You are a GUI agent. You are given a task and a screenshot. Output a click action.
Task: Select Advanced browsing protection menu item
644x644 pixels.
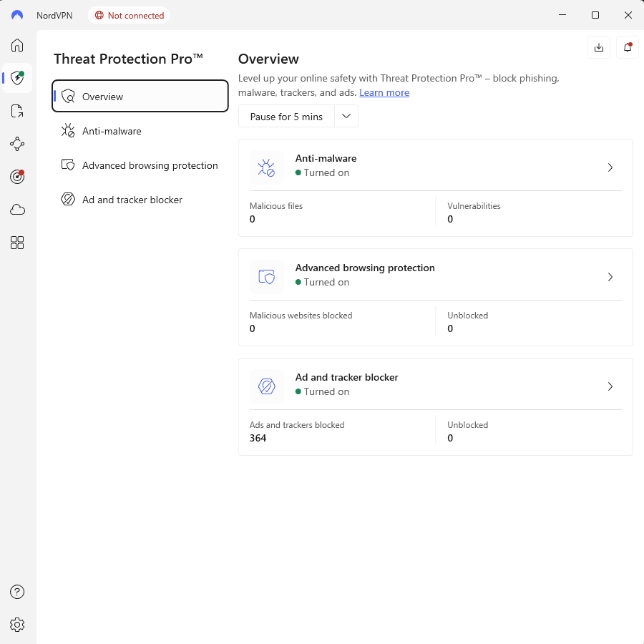click(x=150, y=165)
